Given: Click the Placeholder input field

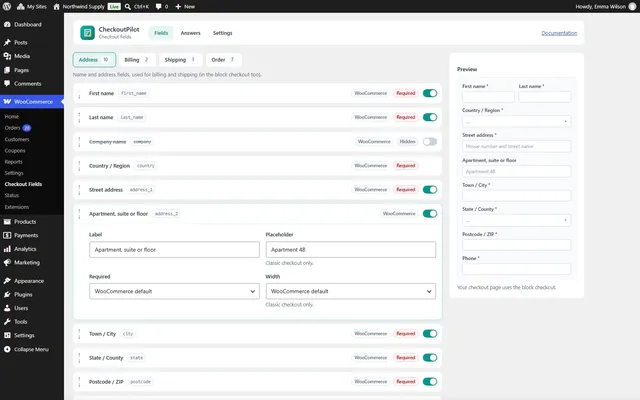Looking at the screenshot, I should pyautogui.click(x=351, y=249).
